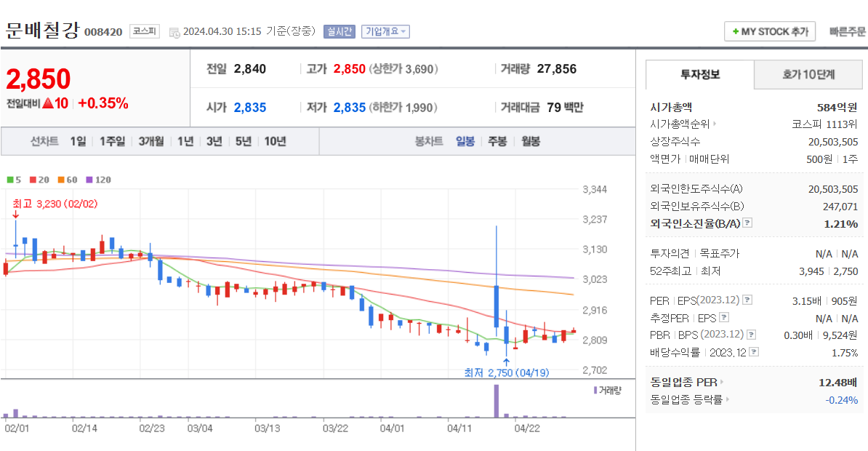
Task: Click the 시가 value 2,835
Action: pyautogui.click(x=249, y=108)
